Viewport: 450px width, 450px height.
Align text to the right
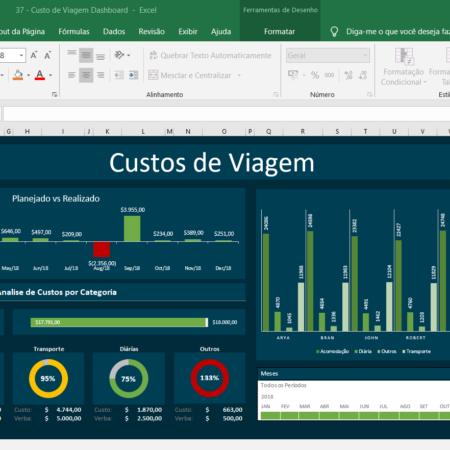pos(100,75)
